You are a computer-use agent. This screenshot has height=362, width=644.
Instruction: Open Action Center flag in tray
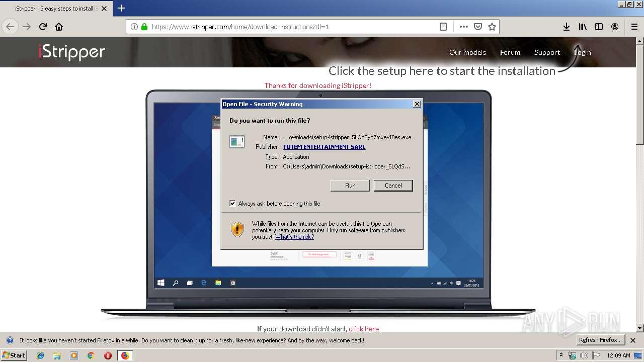596,355
